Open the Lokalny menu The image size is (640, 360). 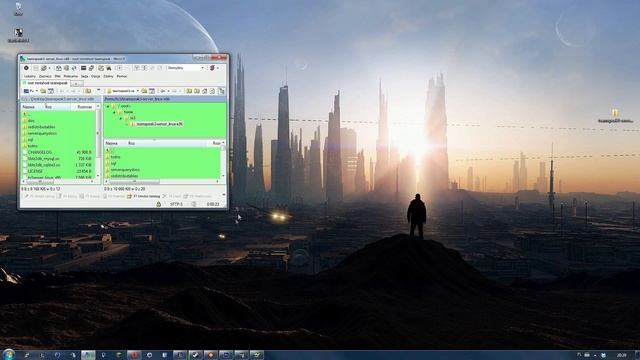coord(30,76)
